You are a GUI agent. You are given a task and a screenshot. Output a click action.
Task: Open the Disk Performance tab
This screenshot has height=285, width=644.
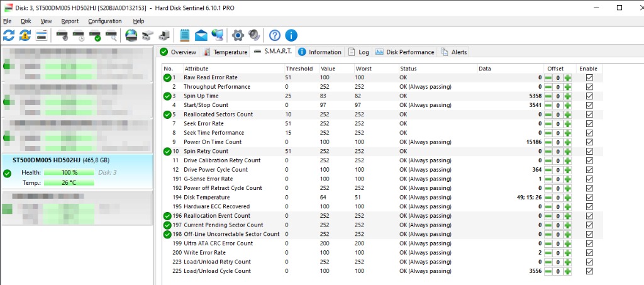click(404, 52)
